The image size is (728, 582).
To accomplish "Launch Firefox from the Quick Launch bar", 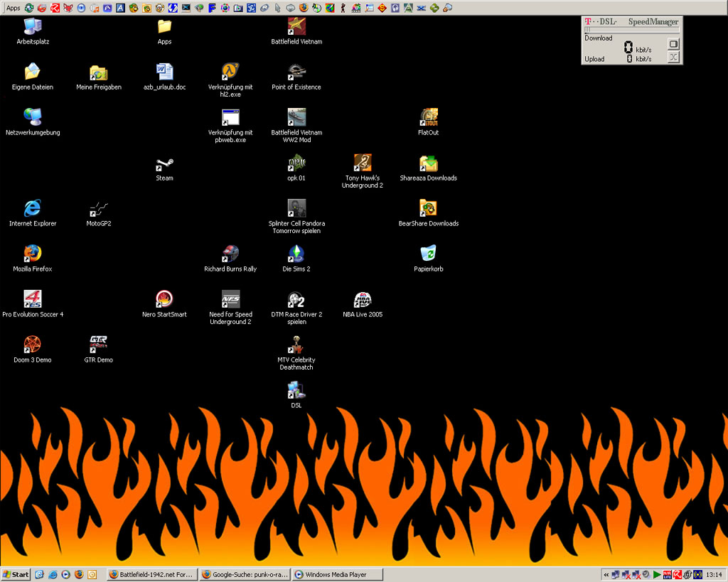I will tap(79, 575).
